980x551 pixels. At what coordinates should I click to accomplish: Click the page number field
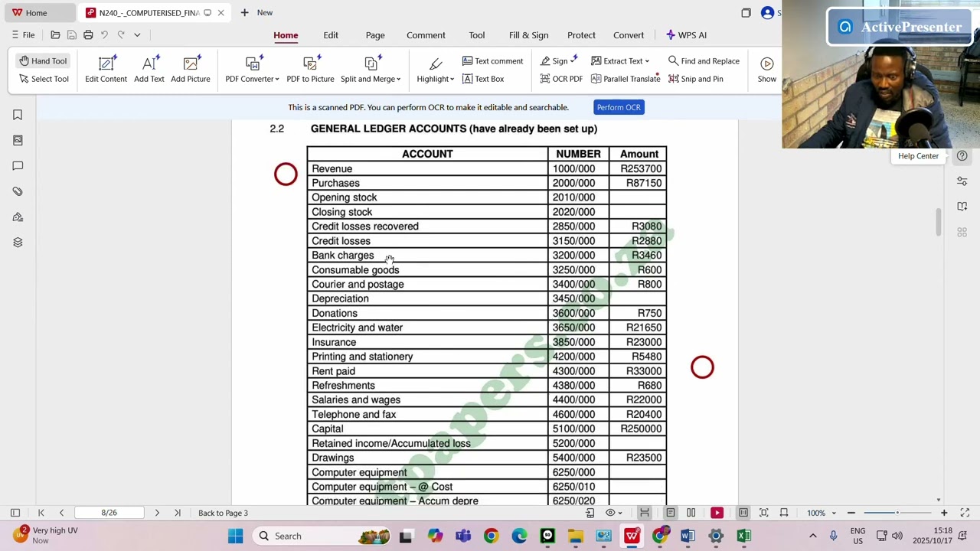pyautogui.click(x=109, y=513)
